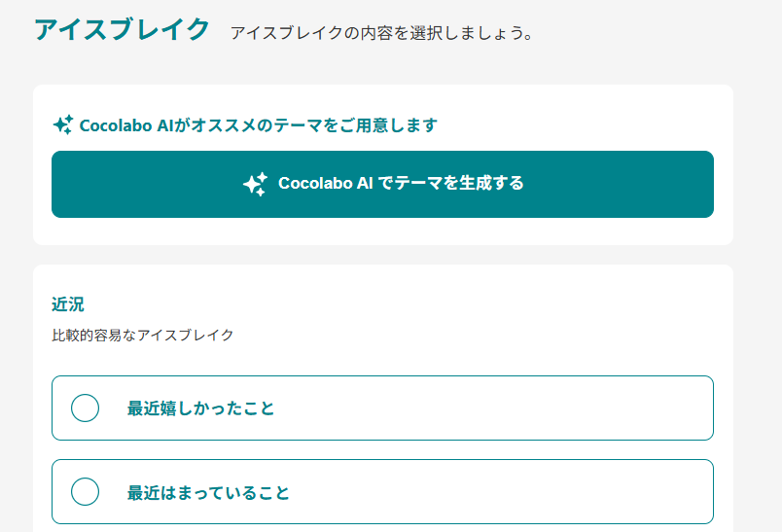
Task: Click the sparkle icon inside the generate button
Action: [x=255, y=184]
